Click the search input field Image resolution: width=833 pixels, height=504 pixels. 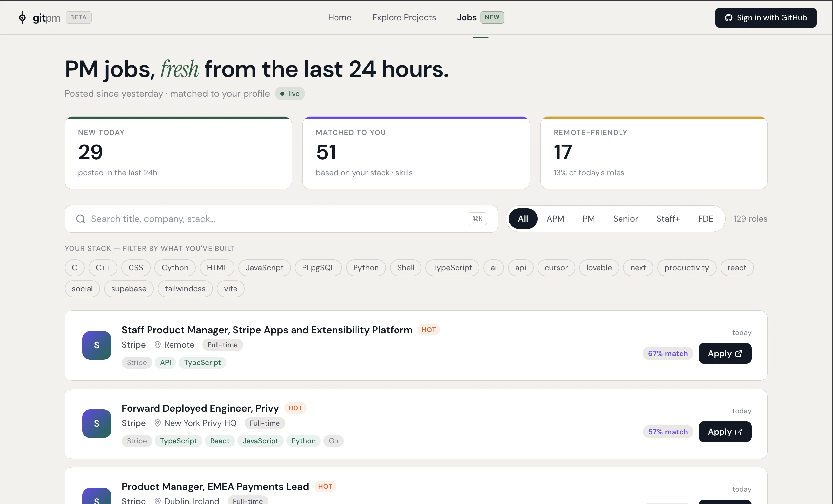point(237,219)
